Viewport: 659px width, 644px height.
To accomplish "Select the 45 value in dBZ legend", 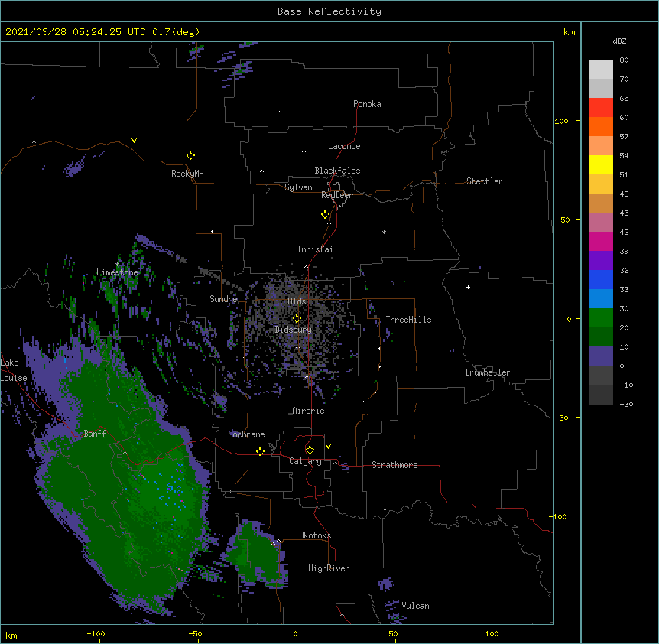I will (x=624, y=213).
